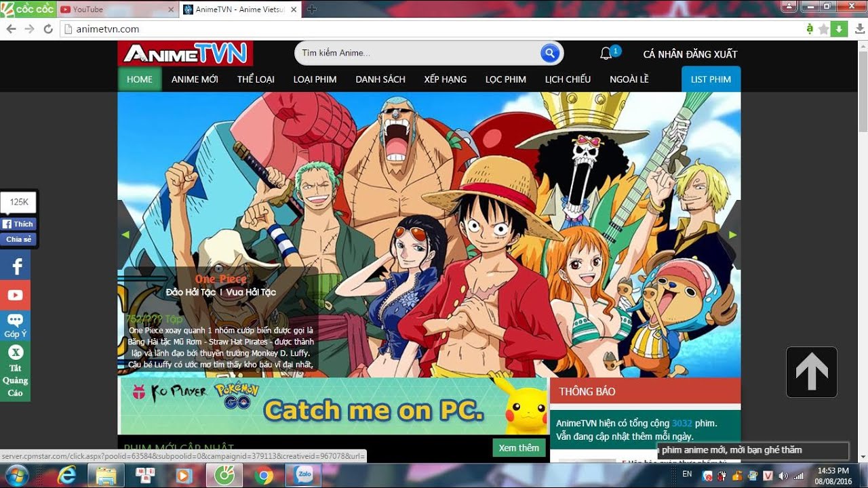Viewport: 868px width, 488px height.
Task: Click the page vertical scrollbar thumb
Action: [863, 90]
